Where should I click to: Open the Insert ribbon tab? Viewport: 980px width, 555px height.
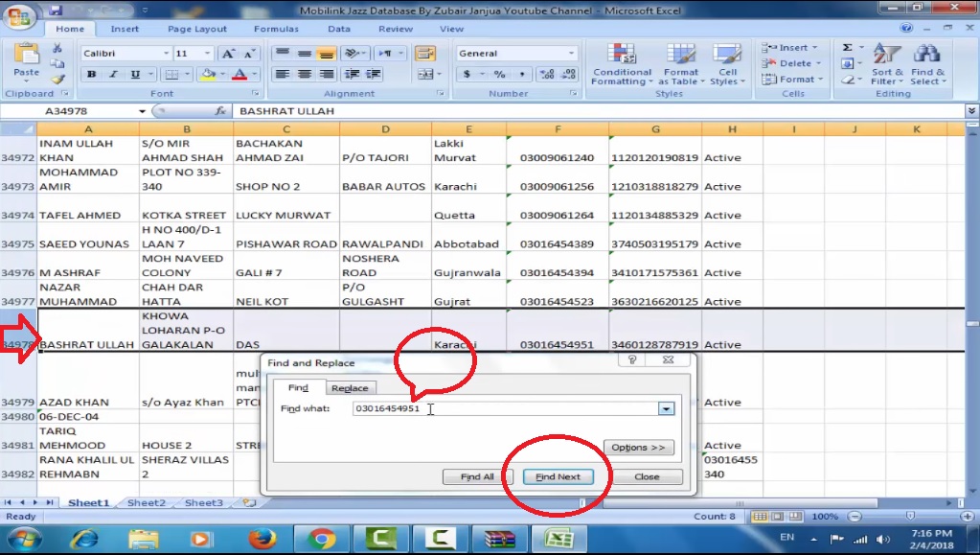(x=125, y=29)
